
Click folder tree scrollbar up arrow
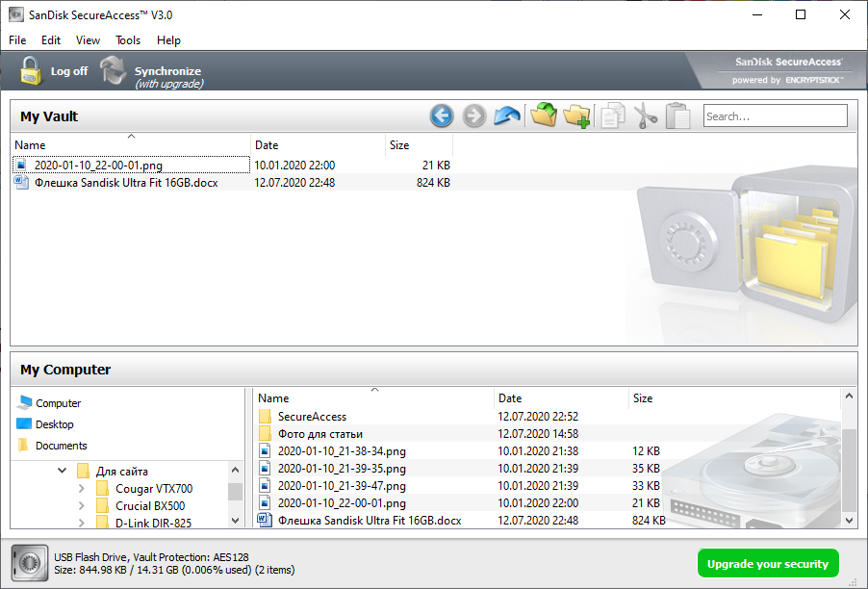[x=235, y=470]
